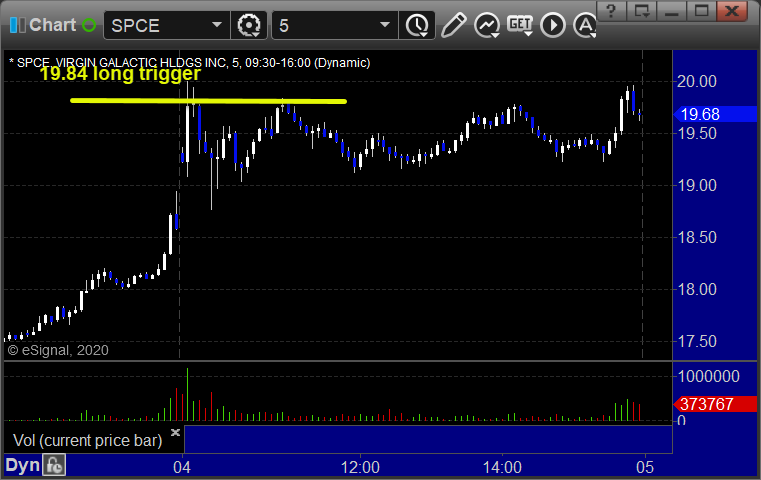Select the yellow 19.84 trigger line
The image size is (761, 480).
[x=209, y=101]
